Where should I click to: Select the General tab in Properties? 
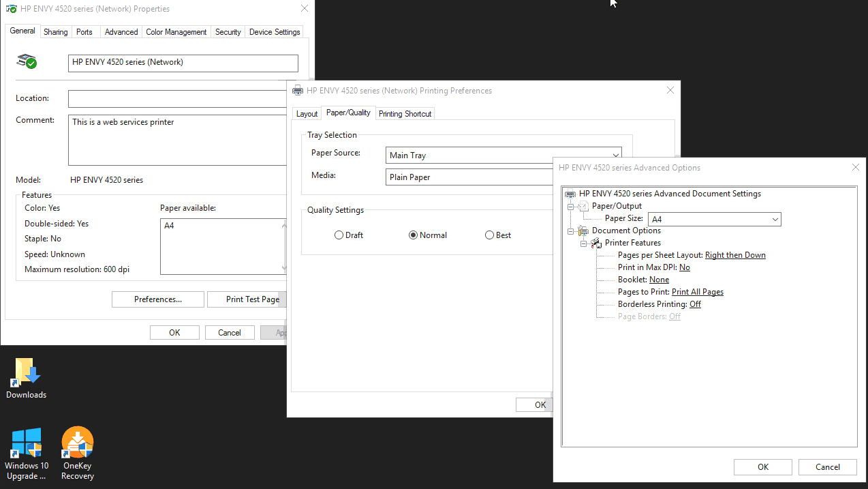(22, 31)
